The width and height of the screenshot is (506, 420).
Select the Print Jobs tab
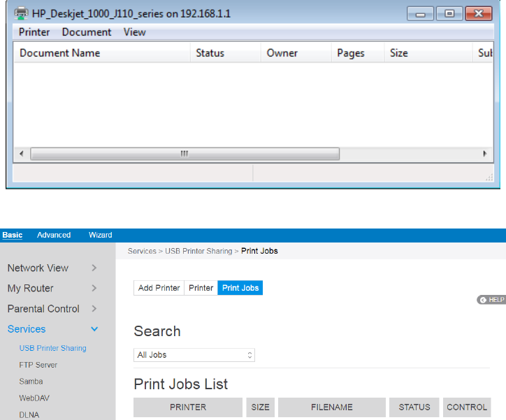click(x=240, y=288)
